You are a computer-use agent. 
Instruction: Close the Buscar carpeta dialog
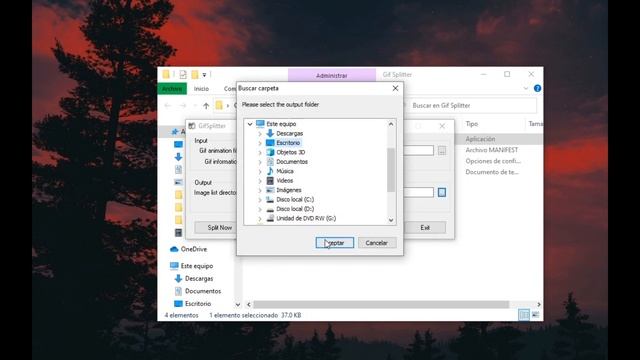[x=395, y=88]
